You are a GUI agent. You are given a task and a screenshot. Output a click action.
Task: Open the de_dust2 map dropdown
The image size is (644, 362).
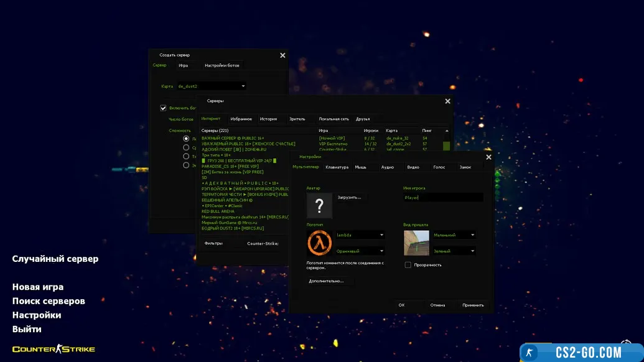(x=243, y=86)
